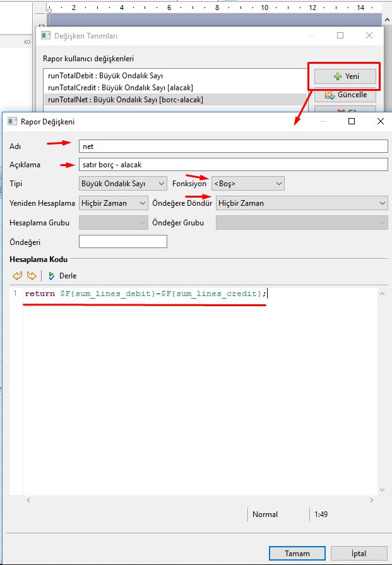
Task: Select runTotalDebit in the variables list
Action: tap(104, 76)
